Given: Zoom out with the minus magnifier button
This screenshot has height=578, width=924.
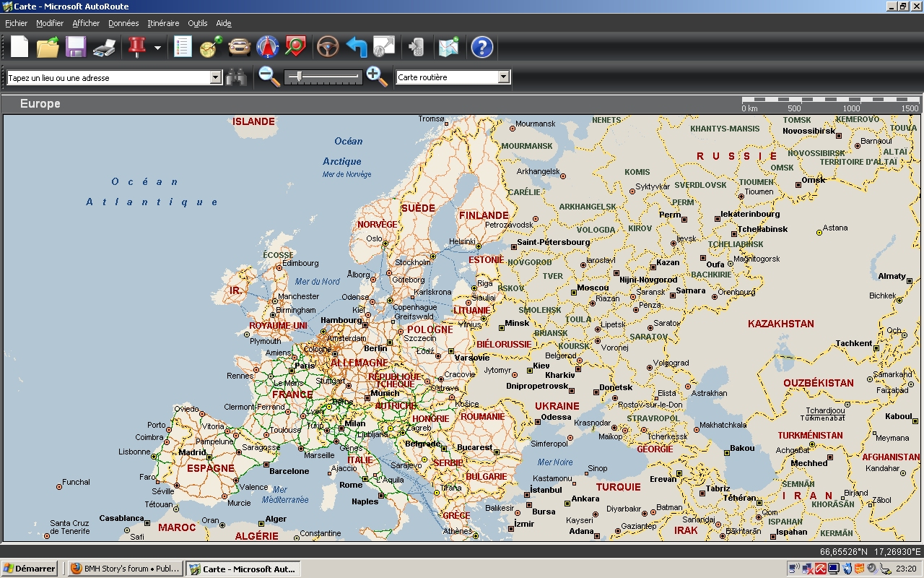Looking at the screenshot, I should (x=269, y=77).
